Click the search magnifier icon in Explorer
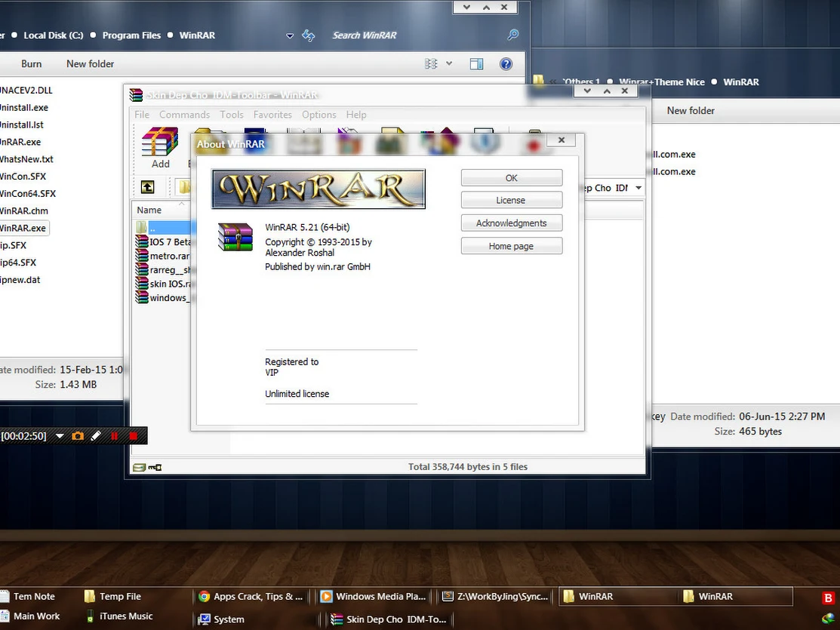This screenshot has width=840, height=630. coord(512,35)
